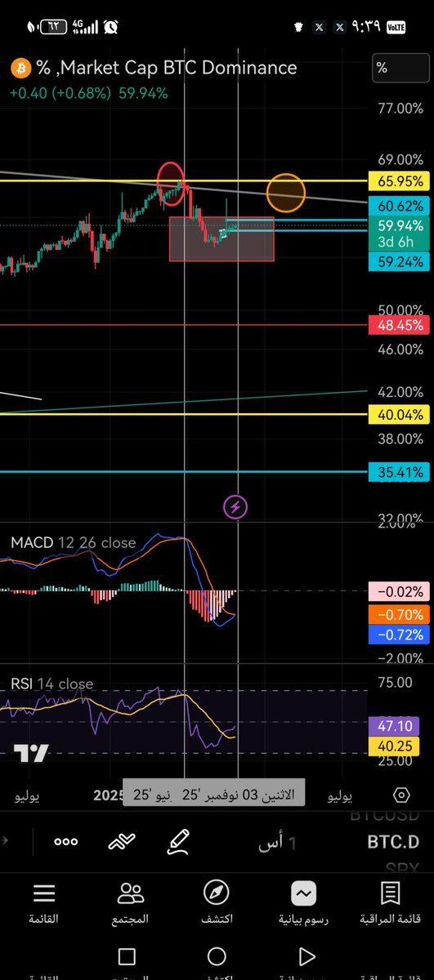Select the pen drawing tool
This screenshot has height=980, width=434.
pos(179,841)
